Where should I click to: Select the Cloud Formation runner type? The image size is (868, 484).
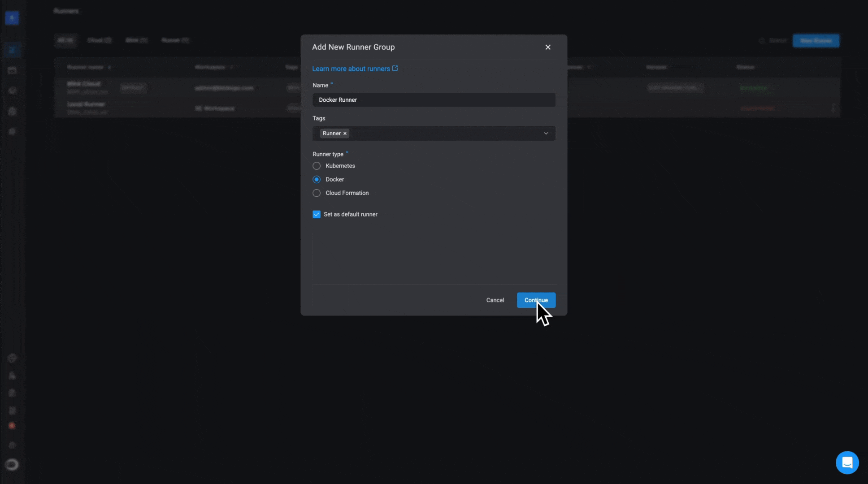click(317, 193)
